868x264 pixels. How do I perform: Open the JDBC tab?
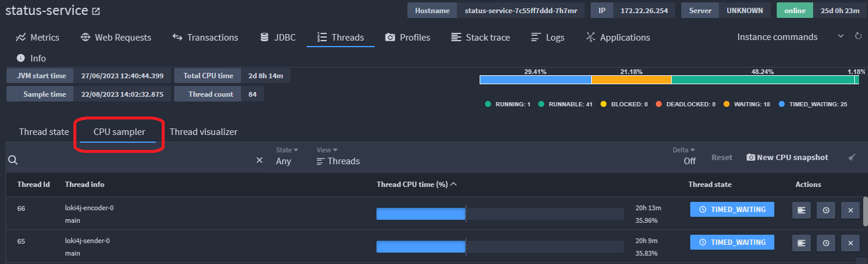coord(277,37)
